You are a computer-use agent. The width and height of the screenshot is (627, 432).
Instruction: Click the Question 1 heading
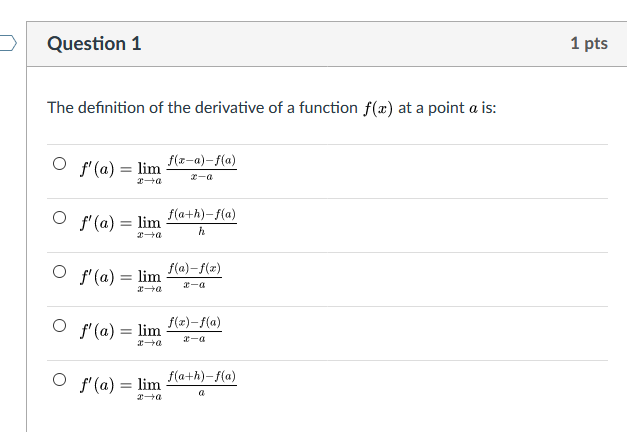coord(94,43)
